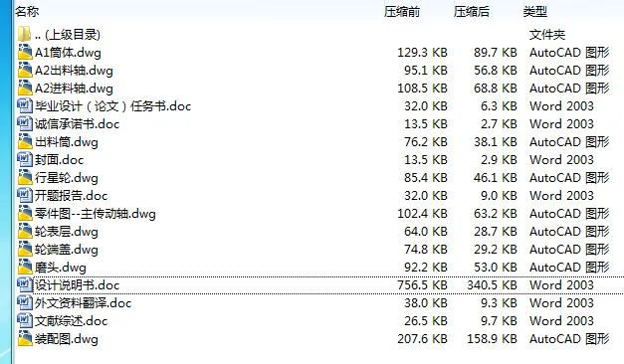624x364 pixels.
Task: Click the 64.0 KB size value
Action: point(426,232)
